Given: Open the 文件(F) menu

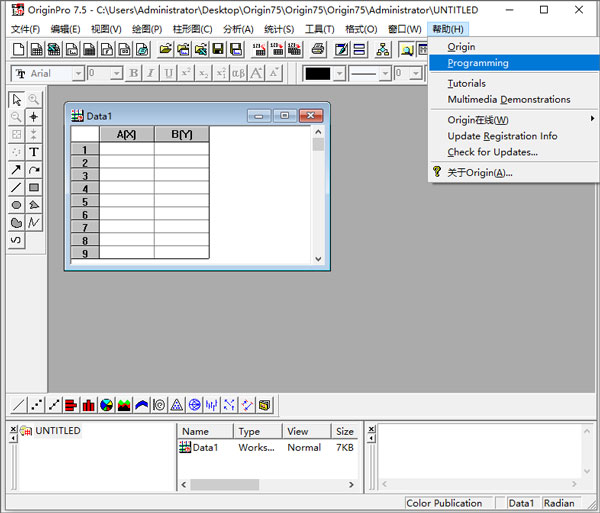Looking at the screenshot, I should [x=25, y=29].
